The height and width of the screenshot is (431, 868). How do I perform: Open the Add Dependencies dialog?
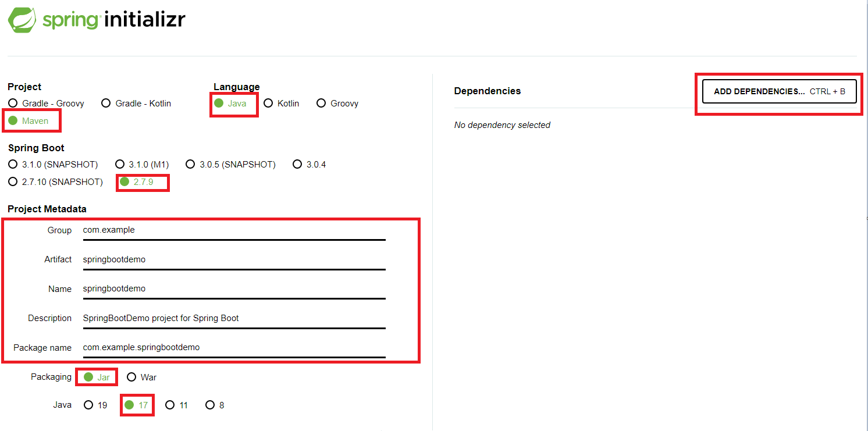(x=780, y=91)
